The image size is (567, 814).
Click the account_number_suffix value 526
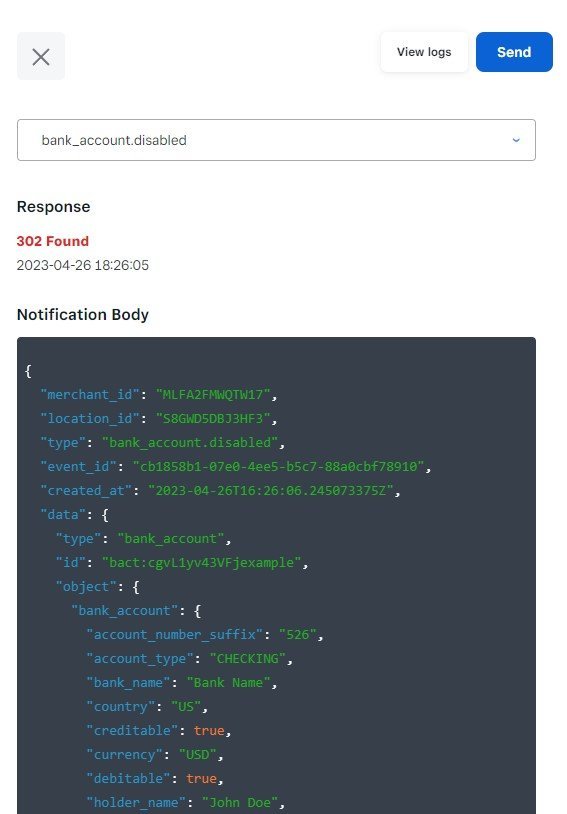click(298, 634)
